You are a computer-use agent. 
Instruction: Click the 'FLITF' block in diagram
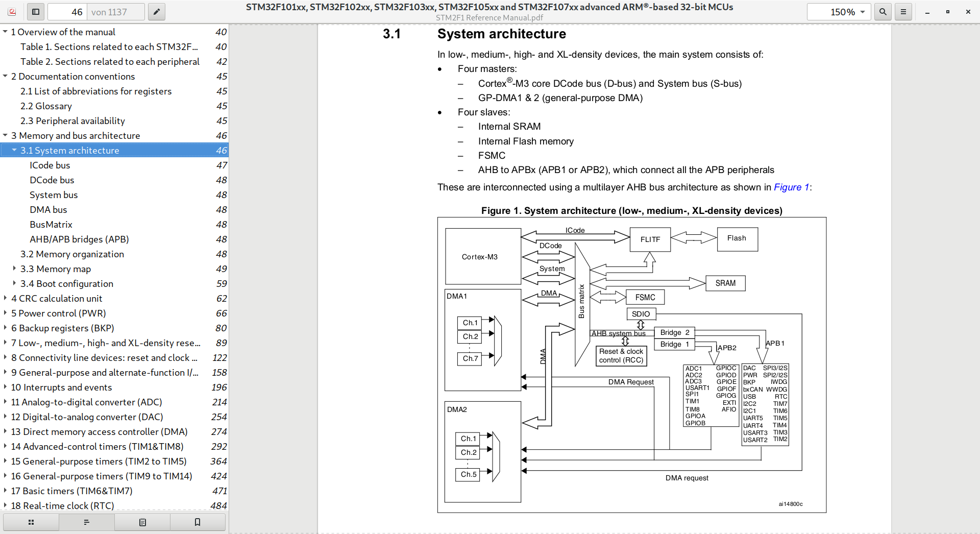650,239
